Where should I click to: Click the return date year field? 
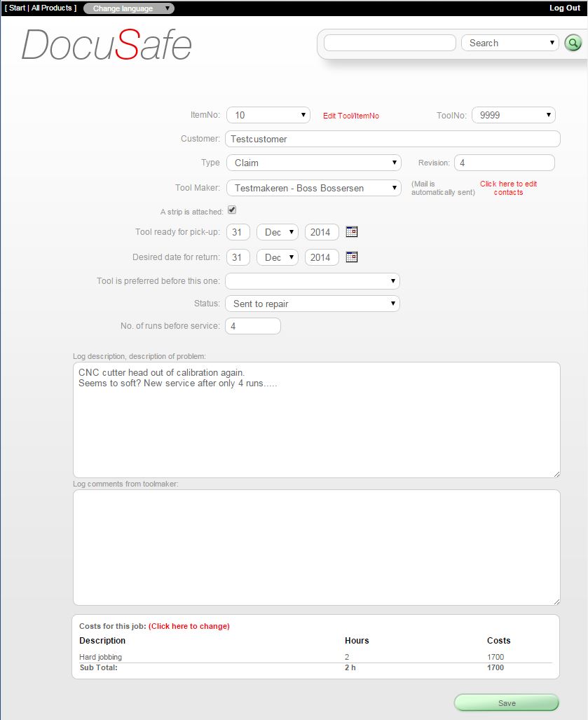tap(322, 257)
